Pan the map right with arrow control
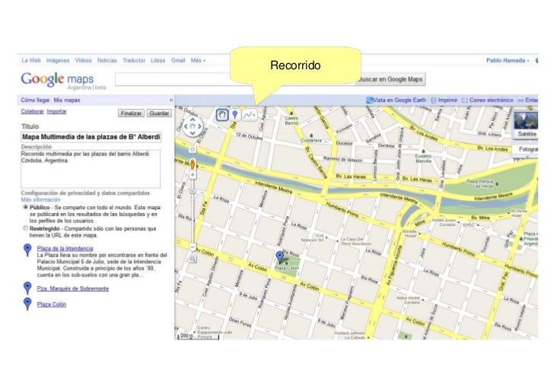The image size is (554, 392). (199, 126)
